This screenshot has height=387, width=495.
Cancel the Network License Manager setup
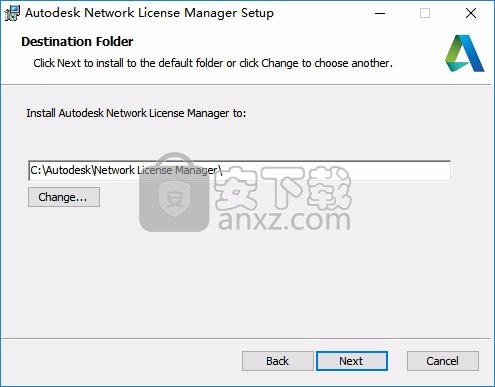click(443, 361)
